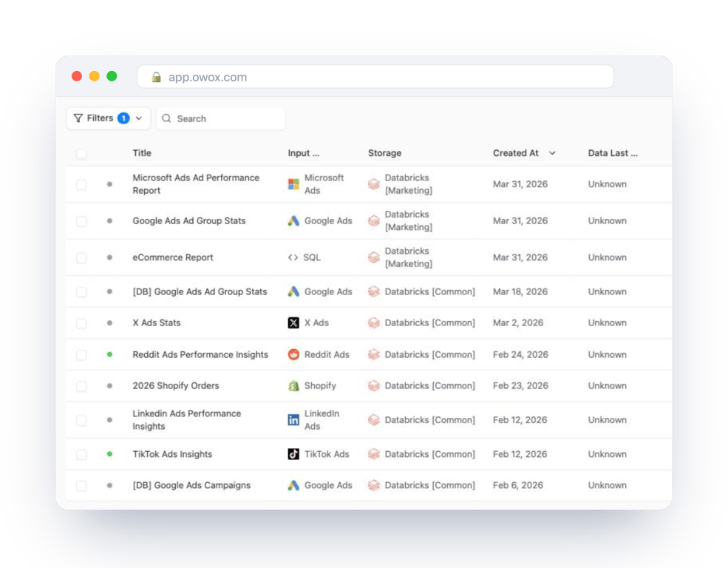Click the padlock icon in address bar
The height and width of the screenshot is (568, 728).
[x=157, y=77]
